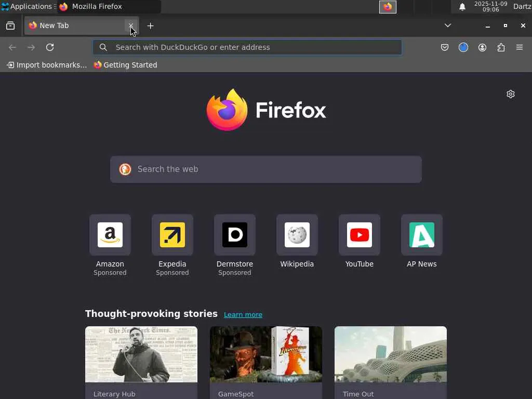
Task: Click the Wikipedia label text
Action: pos(297,264)
